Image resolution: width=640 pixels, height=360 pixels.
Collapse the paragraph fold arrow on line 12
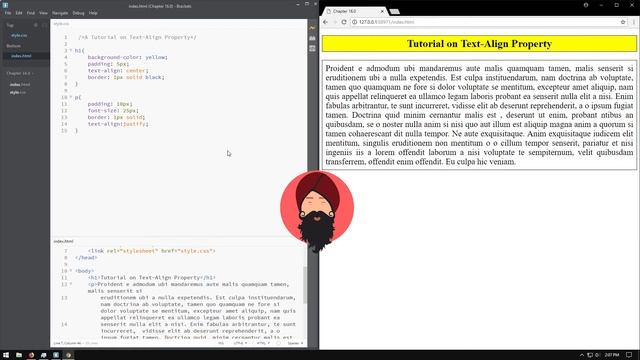pyautogui.click(x=71, y=284)
